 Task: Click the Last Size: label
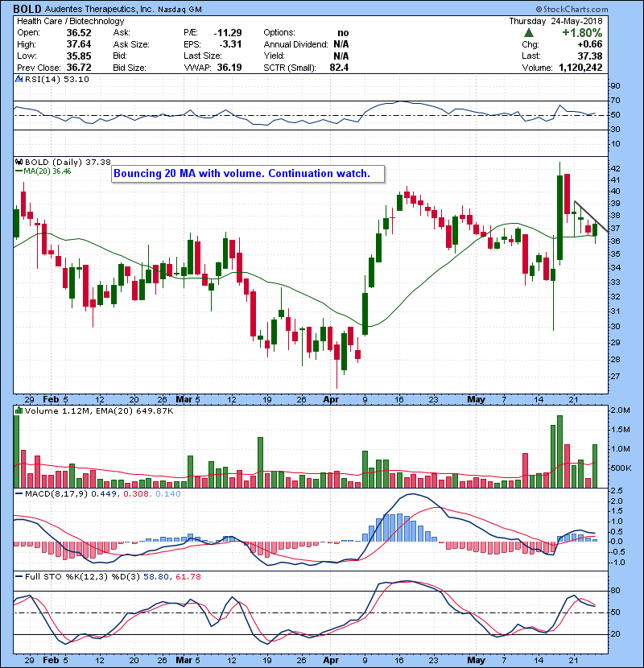pos(203,56)
